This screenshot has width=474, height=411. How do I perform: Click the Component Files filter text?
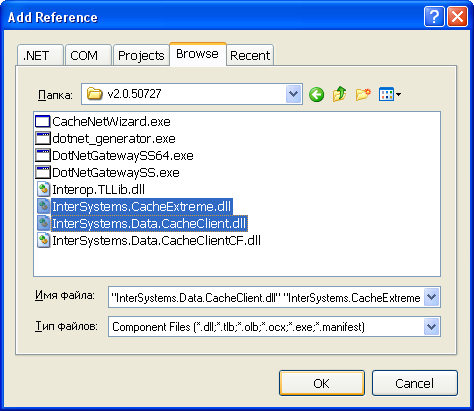click(x=238, y=327)
